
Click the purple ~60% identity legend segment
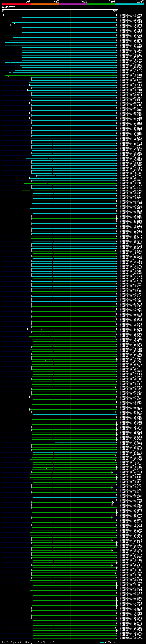[73, 4]
